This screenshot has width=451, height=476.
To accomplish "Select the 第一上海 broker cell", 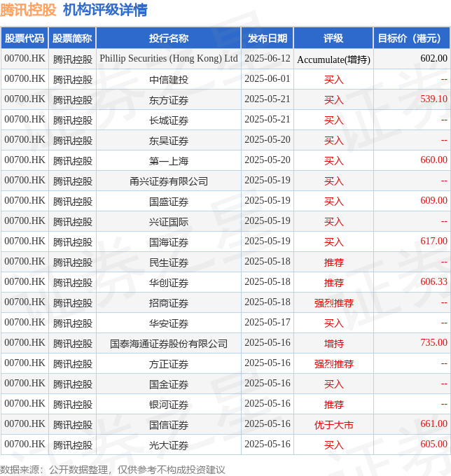I will 169,161.
